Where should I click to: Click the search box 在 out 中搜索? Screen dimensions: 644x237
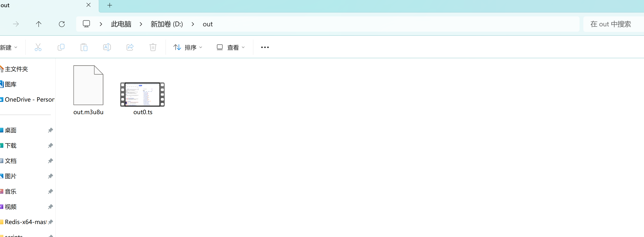tap(611, 24)
